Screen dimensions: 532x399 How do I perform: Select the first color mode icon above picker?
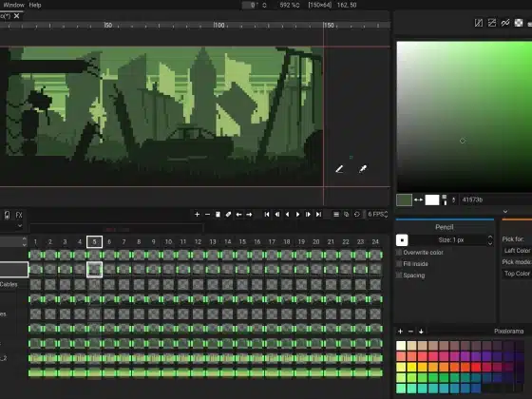point(479,23)
